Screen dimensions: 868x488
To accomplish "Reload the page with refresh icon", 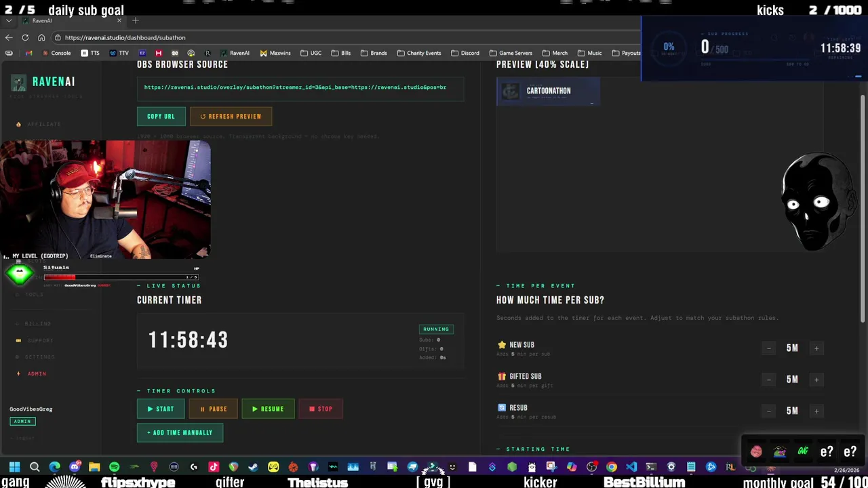I will pos(25,37).
